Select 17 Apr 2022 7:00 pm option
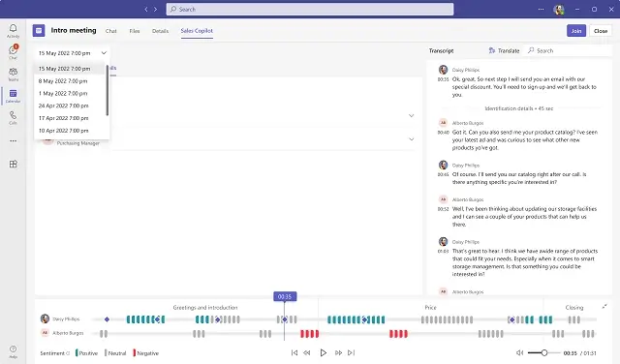 [70, 118]
